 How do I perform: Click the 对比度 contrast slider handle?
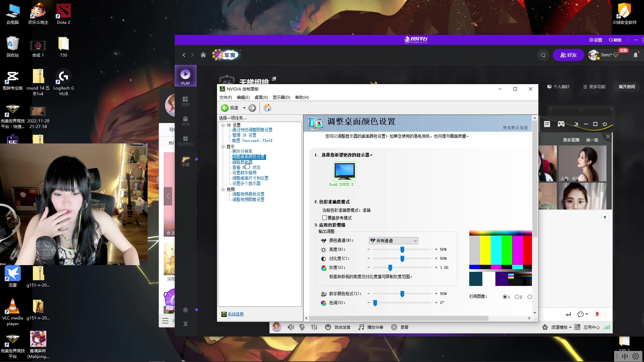pyautogui.click(x=402, y=259)
